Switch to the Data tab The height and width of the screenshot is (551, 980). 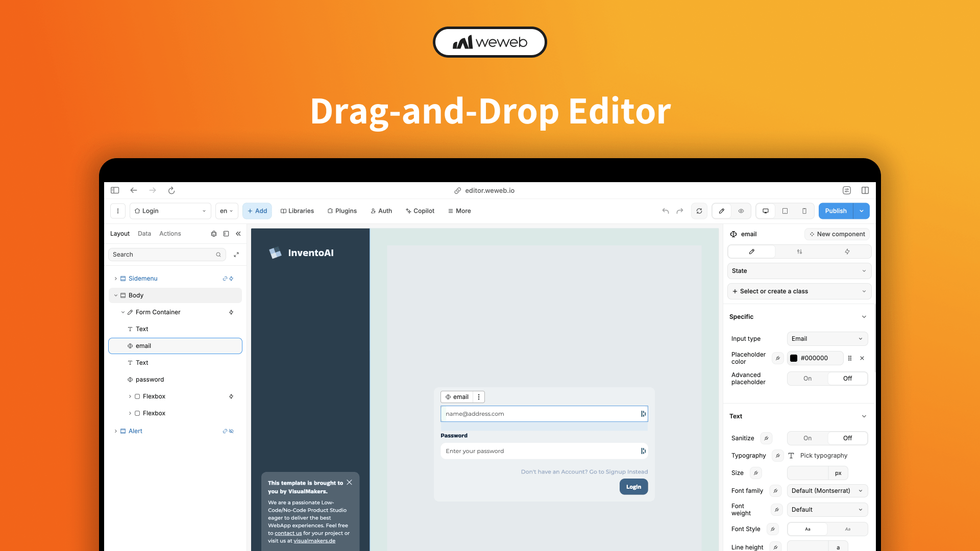click(144, 234)
